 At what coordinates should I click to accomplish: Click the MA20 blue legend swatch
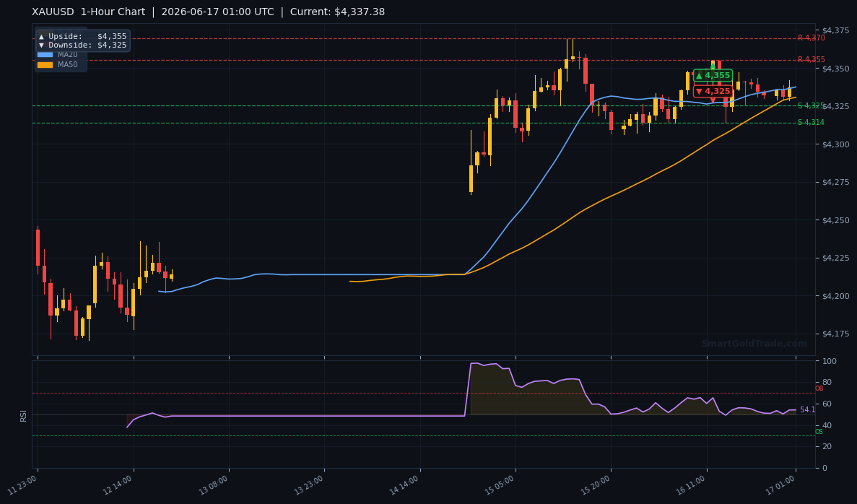click(x=45, y=55)
